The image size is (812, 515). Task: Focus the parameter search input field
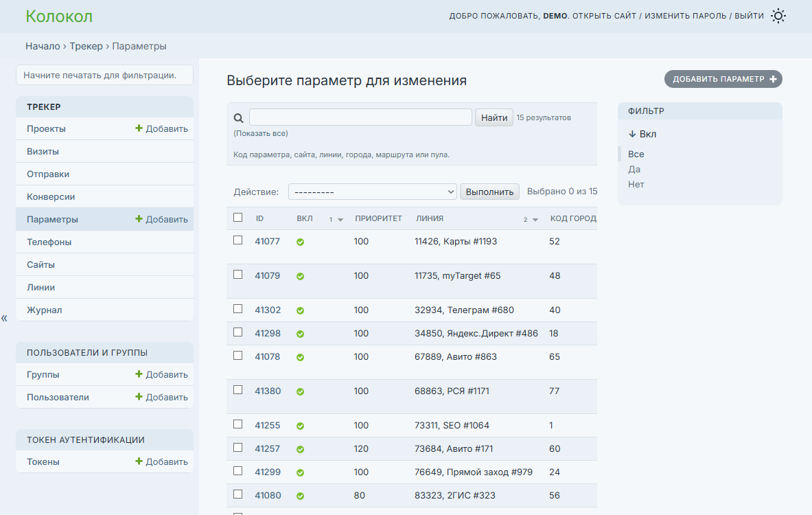(x=360, y=117)
